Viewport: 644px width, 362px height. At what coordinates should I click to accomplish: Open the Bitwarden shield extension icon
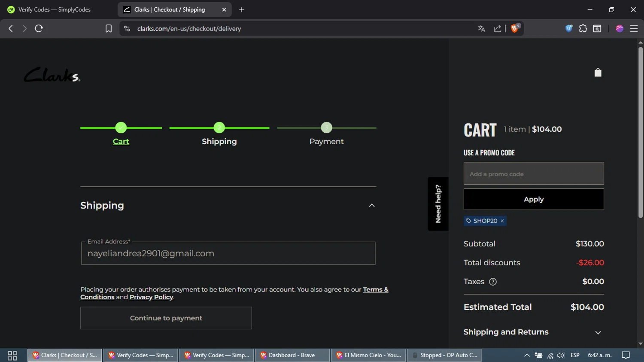(569, 28)
